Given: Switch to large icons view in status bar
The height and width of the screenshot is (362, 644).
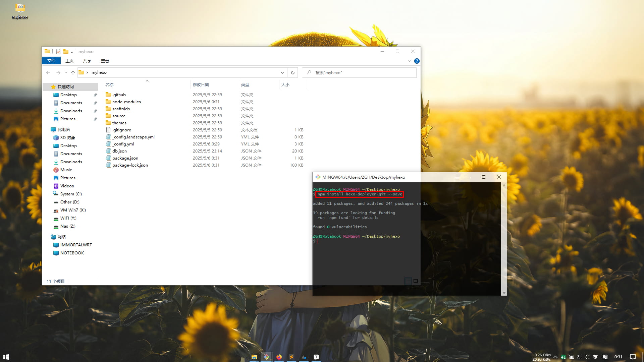Looking at the screenshot, I should click(x=416, y=281).
